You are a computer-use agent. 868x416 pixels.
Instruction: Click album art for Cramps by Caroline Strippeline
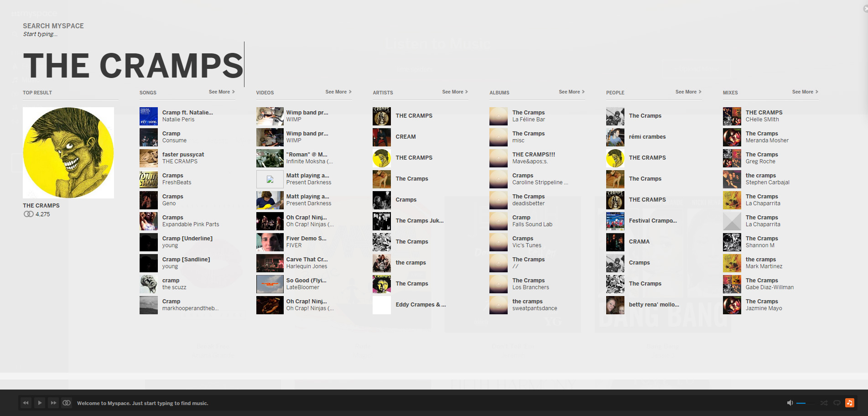(499, 179)
